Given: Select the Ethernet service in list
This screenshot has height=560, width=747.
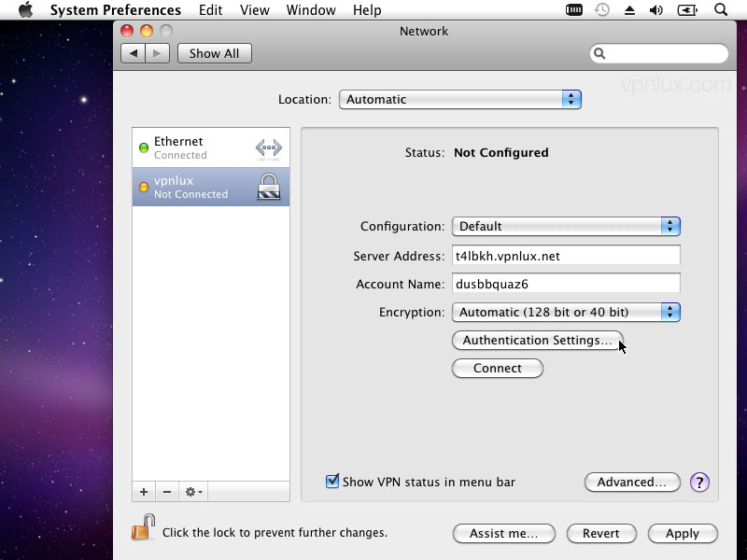Looking at the screenshot, I should pos(211,147).
